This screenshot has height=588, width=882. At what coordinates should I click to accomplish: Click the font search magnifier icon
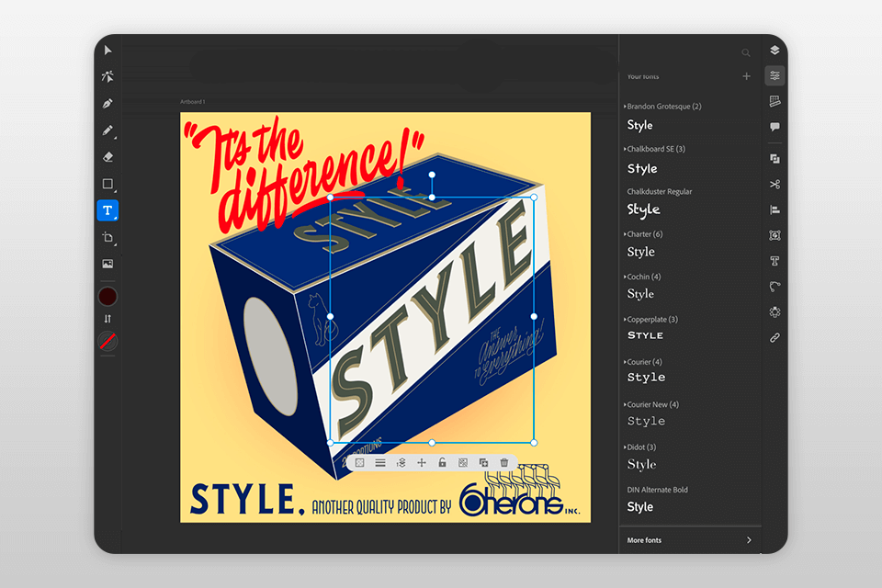click(746, 53)
